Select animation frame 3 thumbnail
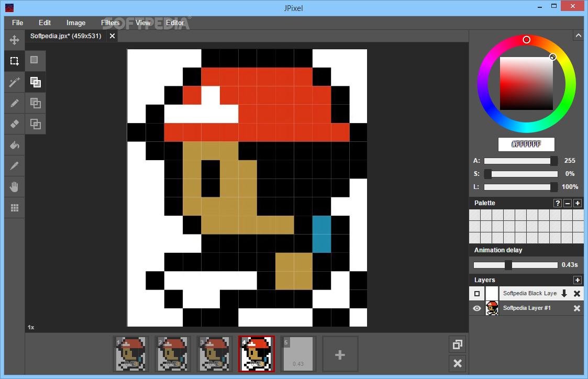The height and width of the screenshot is (379, 588). point(215,354)
